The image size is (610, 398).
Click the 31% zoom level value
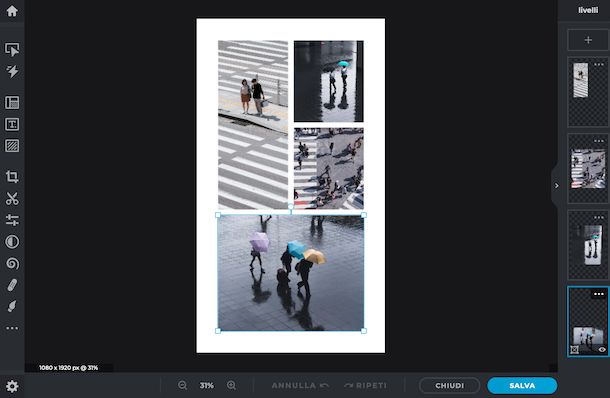click(x=207, y=386)
